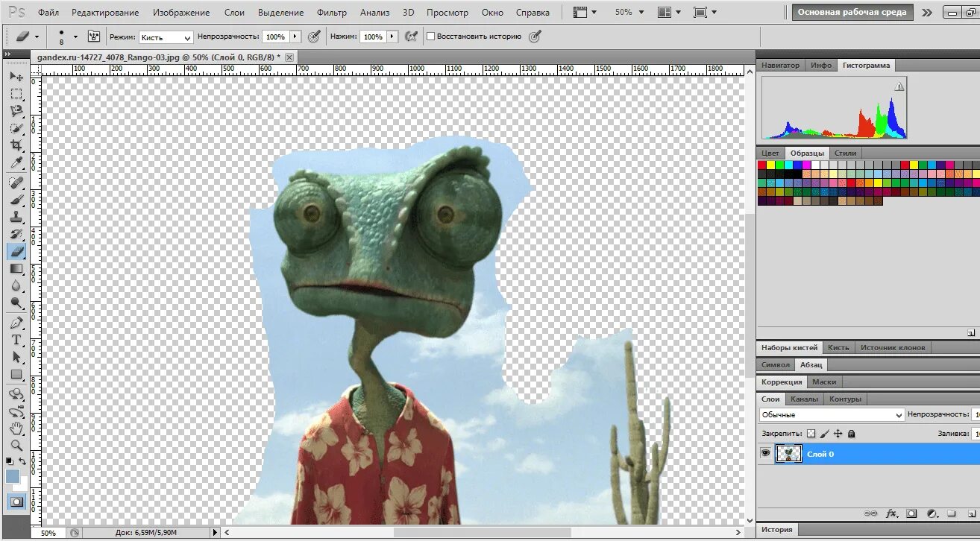Click Основная рабочая среда workspace button
This screenshot has height=541, width=980.
(852, 12)
